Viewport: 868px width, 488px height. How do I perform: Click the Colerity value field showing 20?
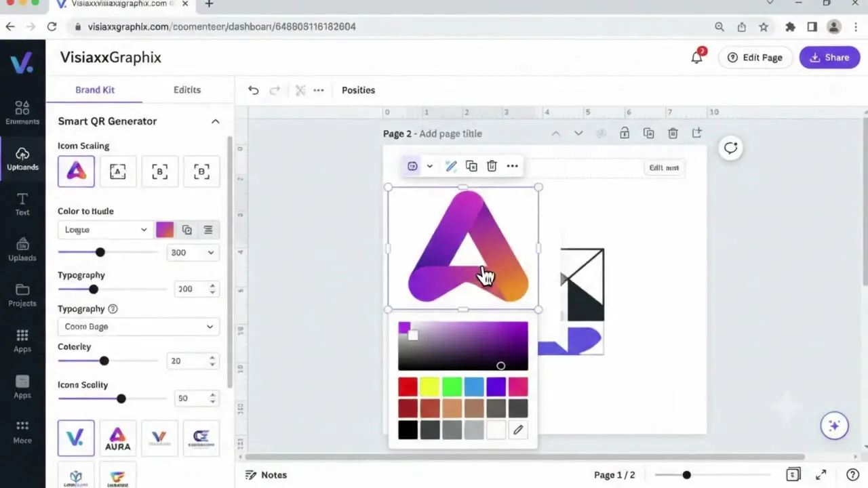coord(193,361)
